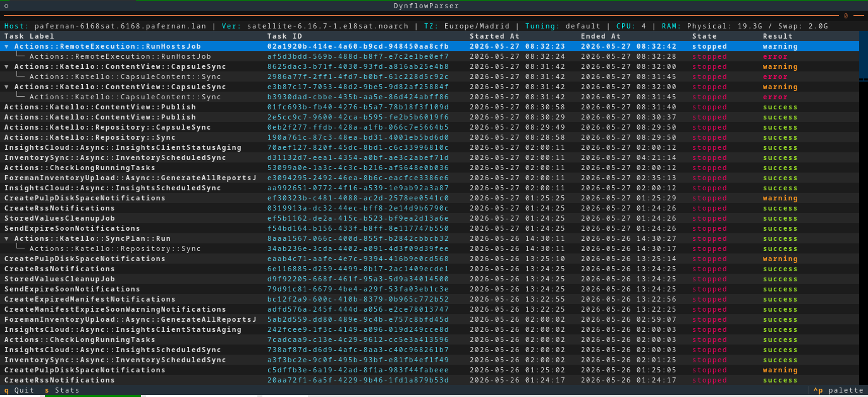The height and width of the screenshot is (397, 868).
Task: Select GenerateAllReportsJ row with ID 5ab2d559
Action: [x=430, y=319]
